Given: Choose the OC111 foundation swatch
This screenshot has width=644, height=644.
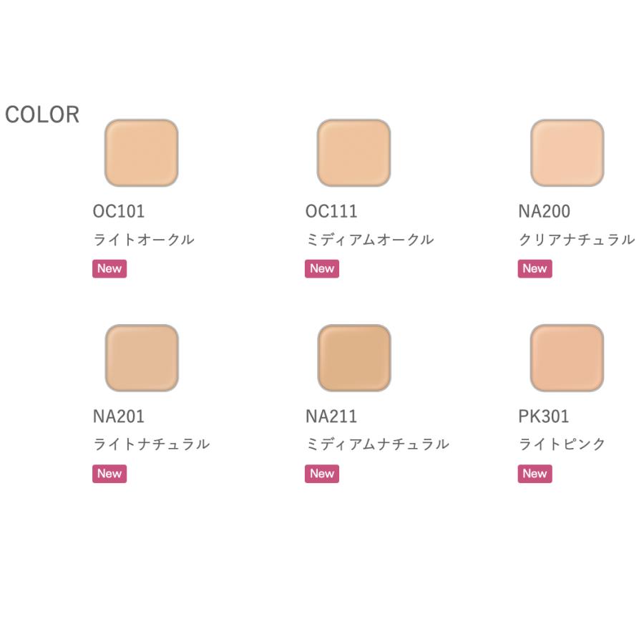Looking at the screenshot, I should coord(353,152).
